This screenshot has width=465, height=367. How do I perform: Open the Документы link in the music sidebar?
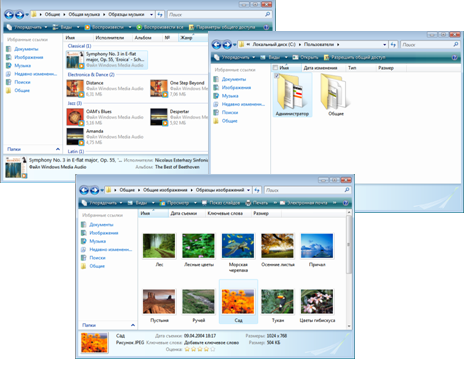[26, 49]
